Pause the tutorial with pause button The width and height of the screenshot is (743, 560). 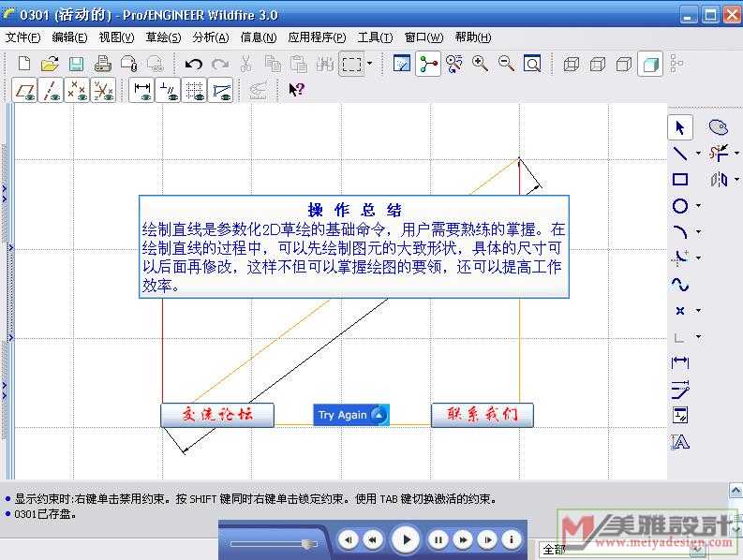point(438,539)
